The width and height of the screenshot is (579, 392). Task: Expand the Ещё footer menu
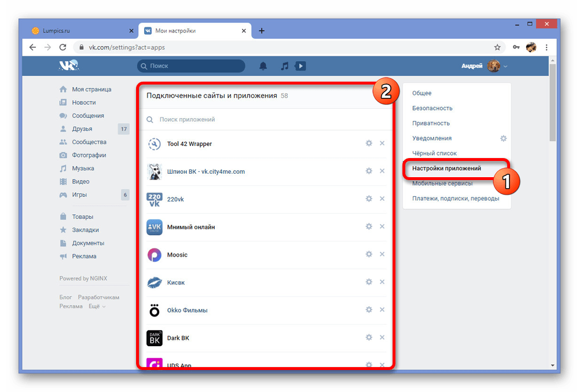(x=97, y=306)
